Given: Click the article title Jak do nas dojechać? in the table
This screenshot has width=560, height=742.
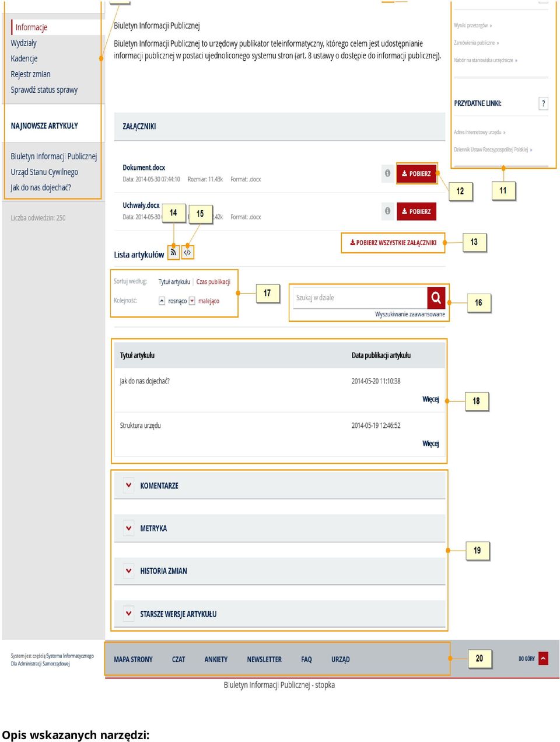Looking at the screenshot, I should tap(145, 381).
